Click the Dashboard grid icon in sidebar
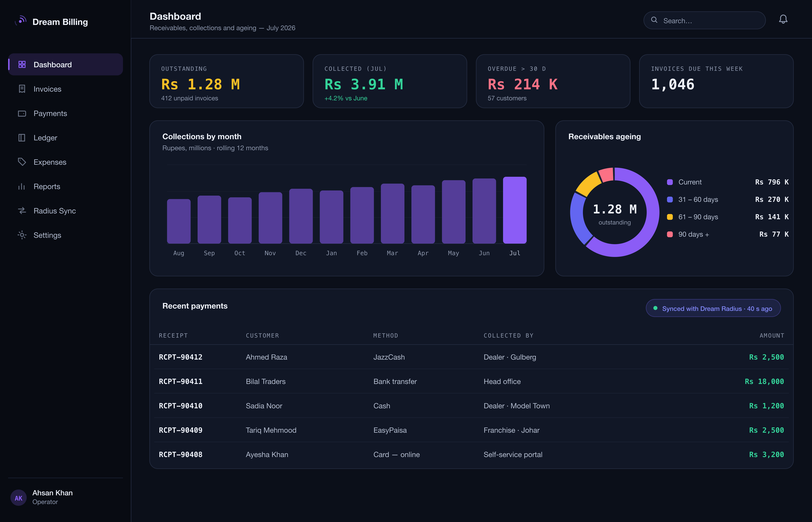Viewport: 812px width, 522px height. (22, 64)
